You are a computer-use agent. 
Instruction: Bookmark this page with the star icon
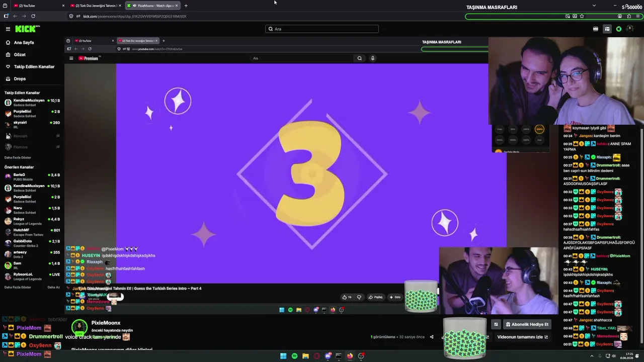click(x=582, y=16)
